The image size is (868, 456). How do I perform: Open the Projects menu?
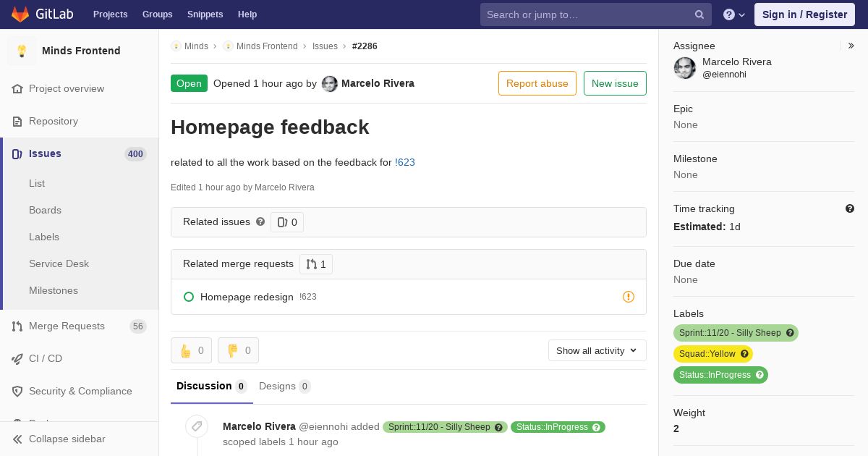(111, 14)
